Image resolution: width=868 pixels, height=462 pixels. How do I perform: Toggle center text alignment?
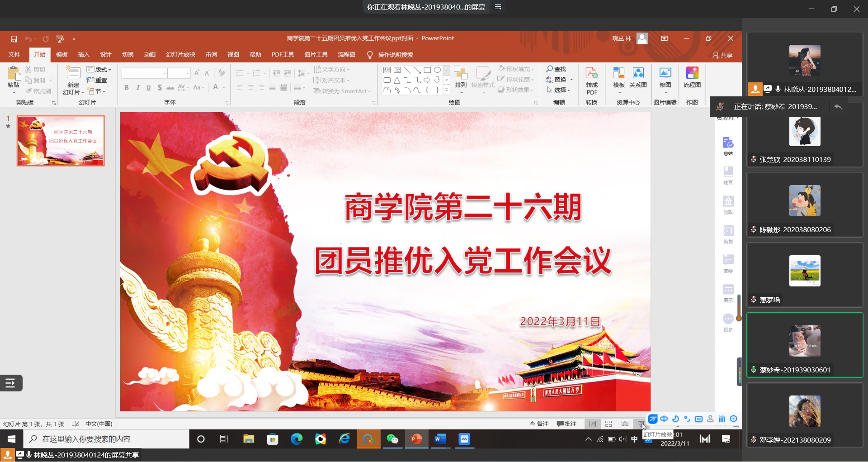250,87
